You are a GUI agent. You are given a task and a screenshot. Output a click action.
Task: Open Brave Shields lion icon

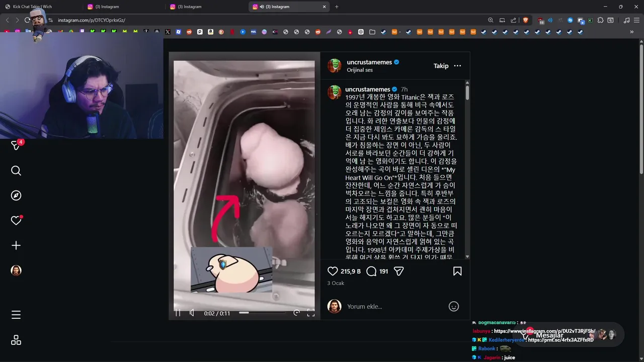click(x=526, y=20)
